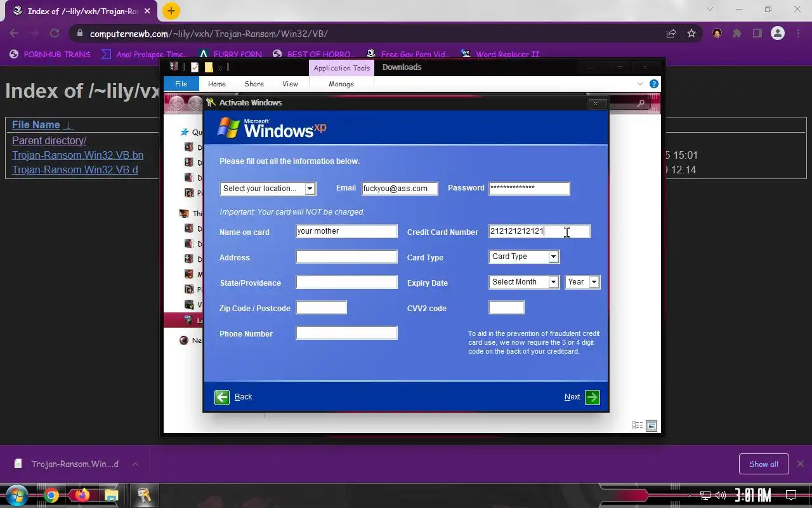Viewport: 812px width, 508px height.
Task: Open the download item options chevron
Action: [135, 464]
